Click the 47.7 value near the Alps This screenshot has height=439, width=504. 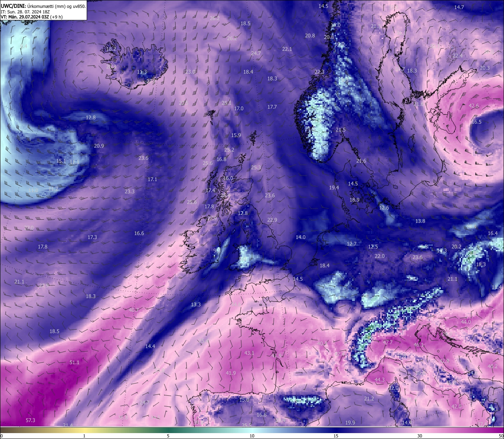click(388, 342)
